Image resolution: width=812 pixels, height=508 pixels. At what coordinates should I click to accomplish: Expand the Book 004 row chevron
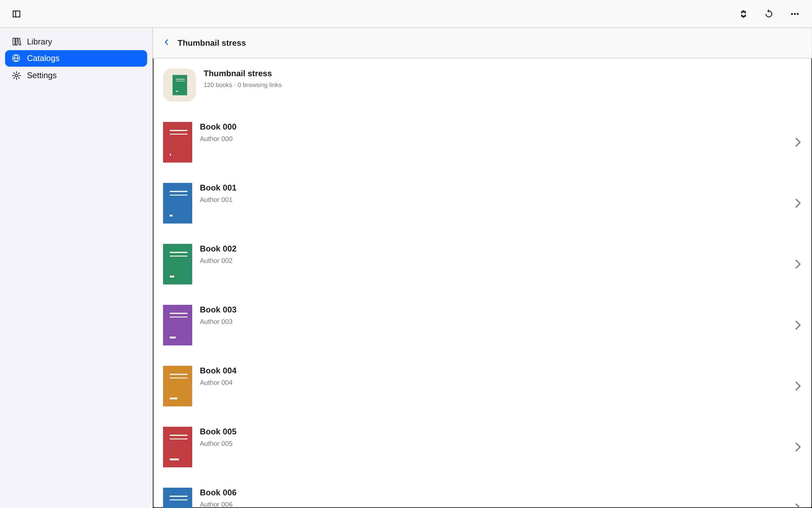798,386
